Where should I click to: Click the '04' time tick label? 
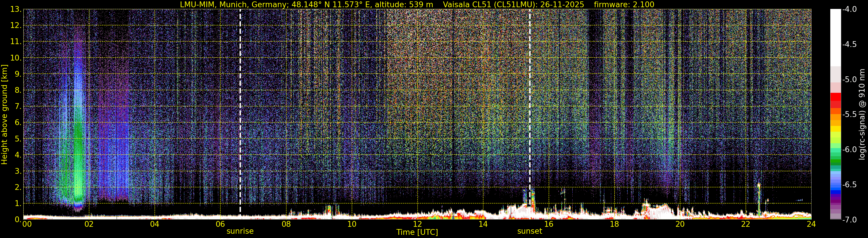[x=155, y=224]
